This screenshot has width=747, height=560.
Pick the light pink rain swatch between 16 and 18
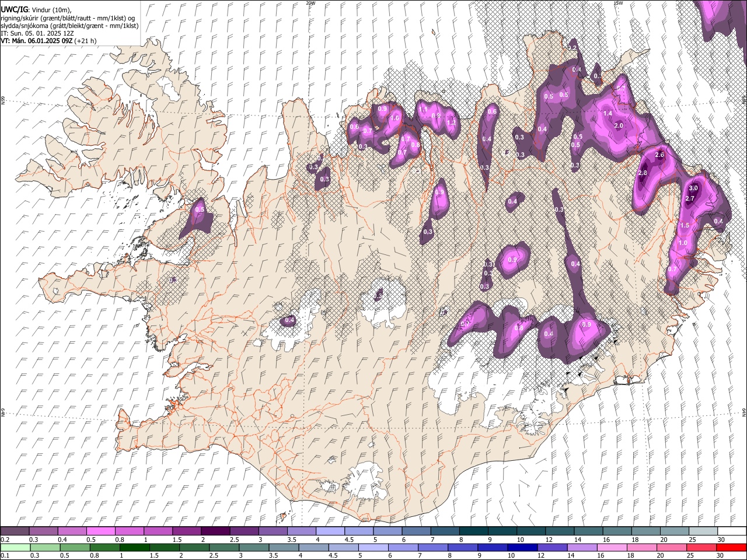(x=613, y=547)
